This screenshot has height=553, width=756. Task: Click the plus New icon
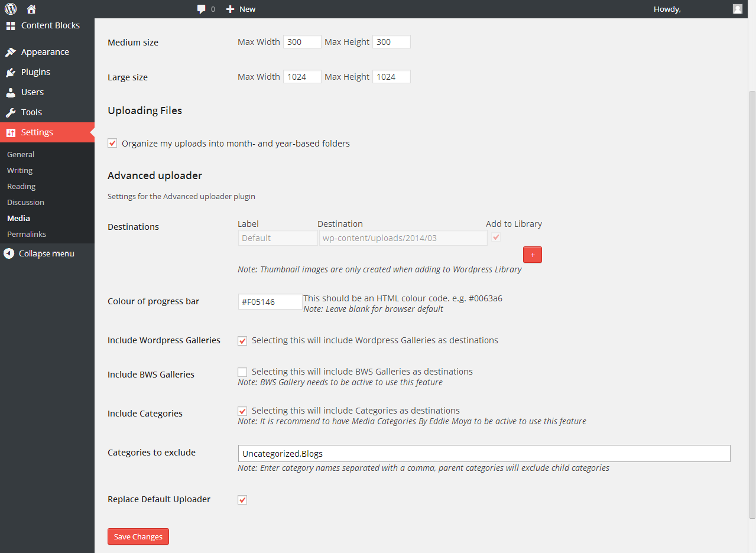(x=231, y=9)
